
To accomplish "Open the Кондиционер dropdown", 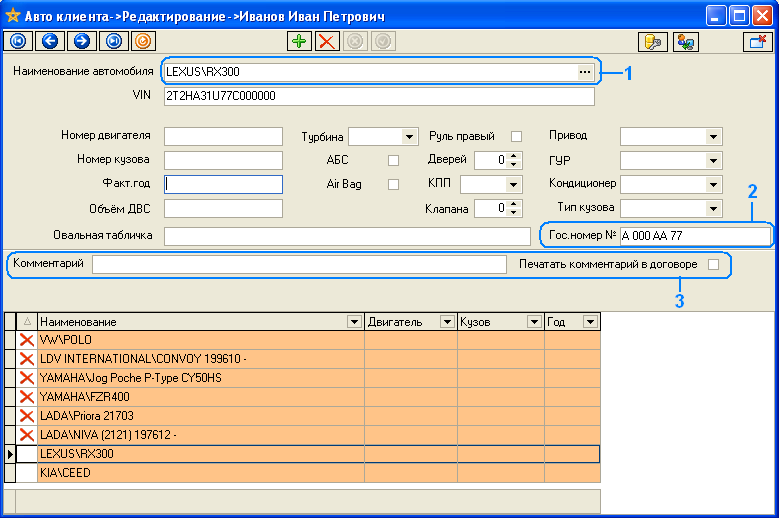I will tap(713, 185).
